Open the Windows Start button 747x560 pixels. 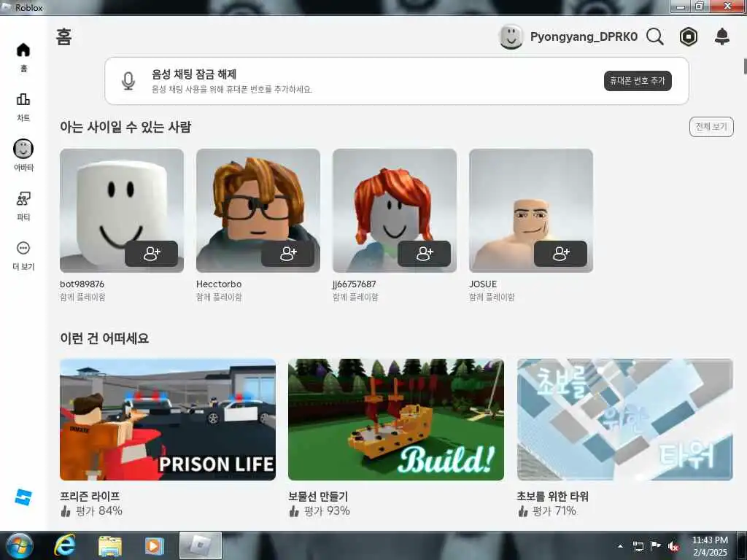20,545
